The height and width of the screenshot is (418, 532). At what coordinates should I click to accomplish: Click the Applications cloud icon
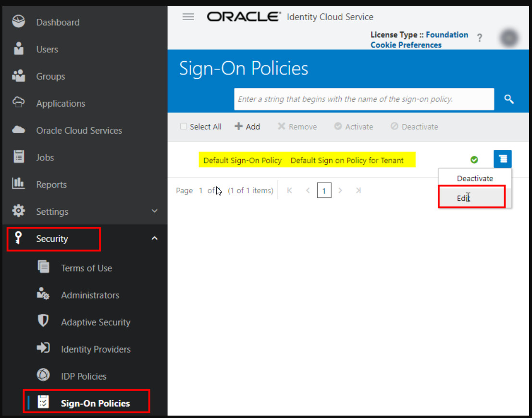click(x=18, y=102)
